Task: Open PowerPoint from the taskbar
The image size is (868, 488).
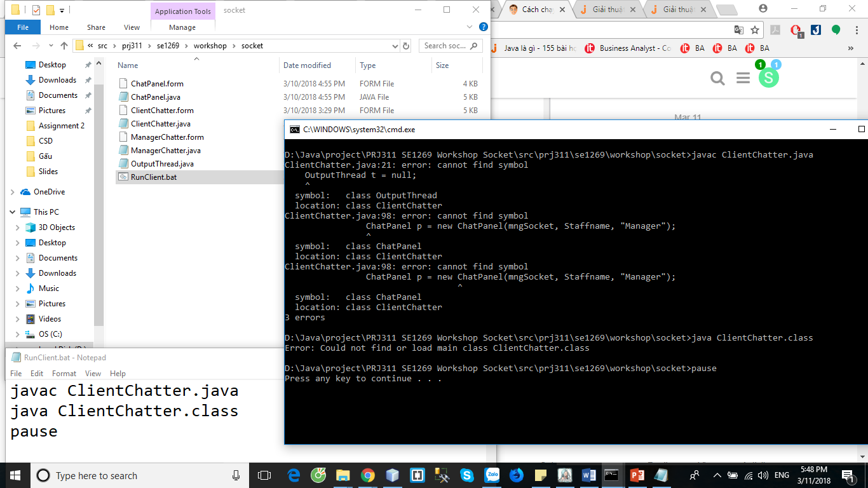Action: coord(637,475)
